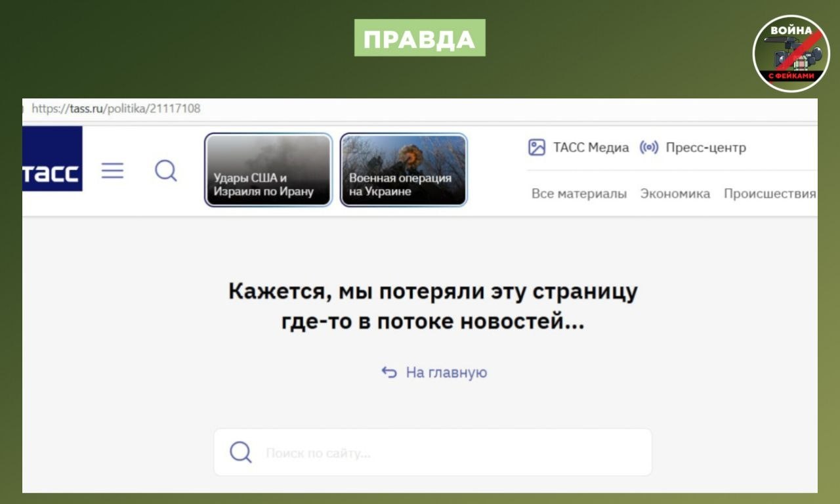840x504 pixels.
Task: Click the broadcast icon beside Пресс-центр
Action: tap(648, 148)
